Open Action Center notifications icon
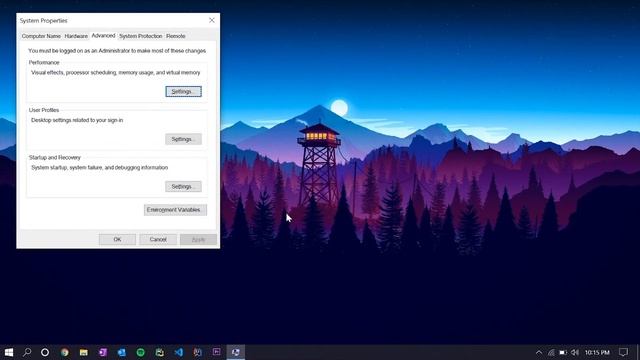 coord(623,352)
